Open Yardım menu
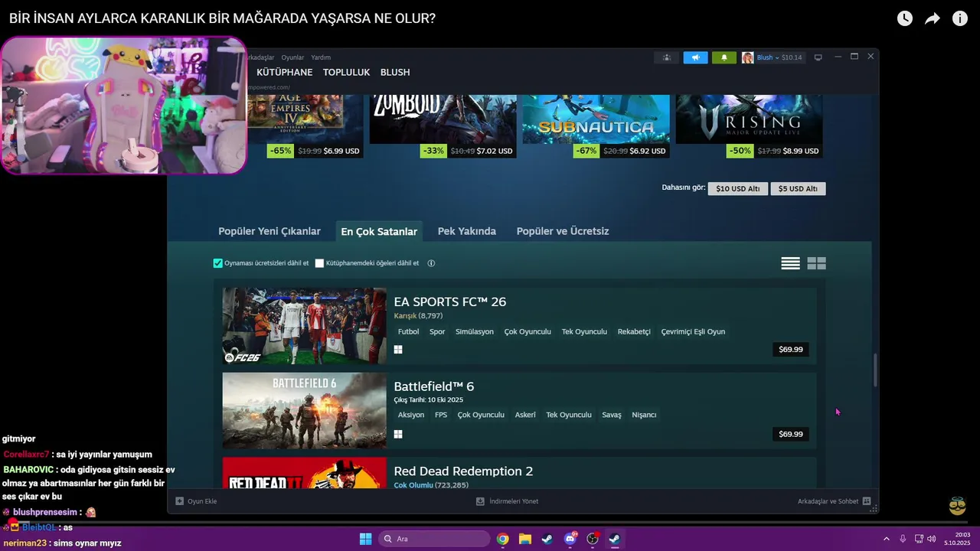 click(x=321, y=57)
